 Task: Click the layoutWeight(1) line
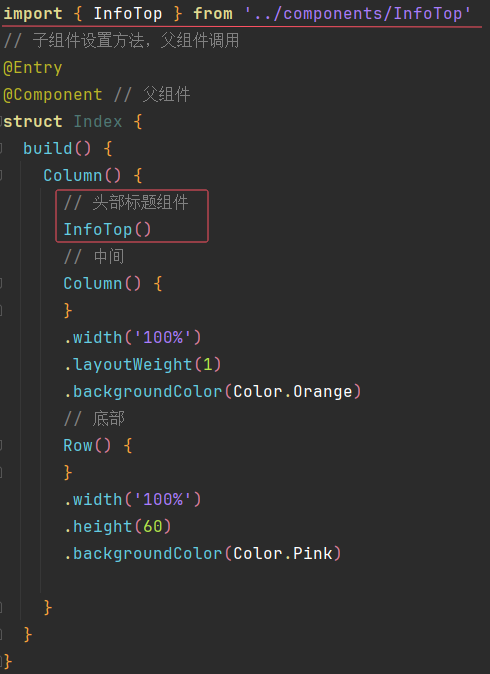142,365
